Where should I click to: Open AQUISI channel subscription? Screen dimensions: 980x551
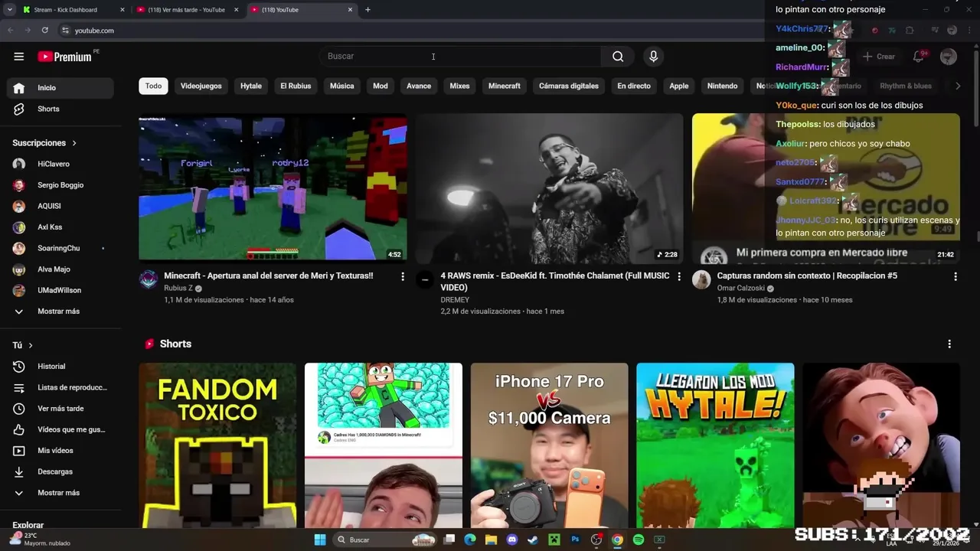coord(60,206)
